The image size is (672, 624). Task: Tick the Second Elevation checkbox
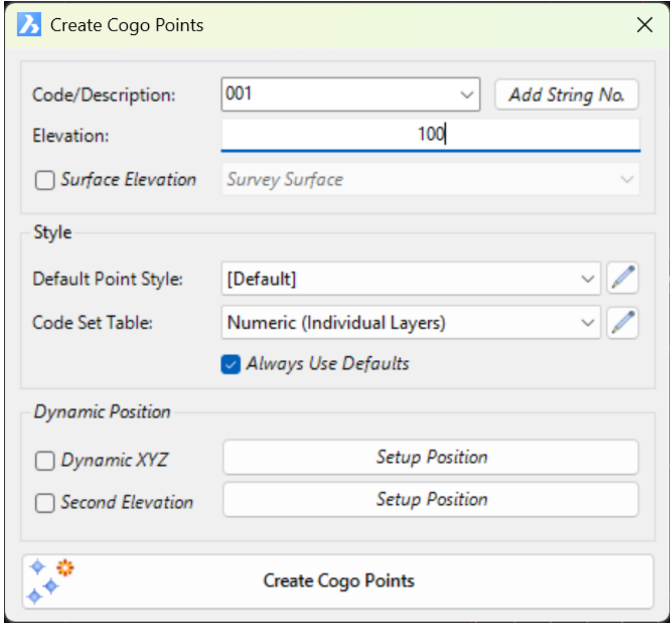pos(44,503)
